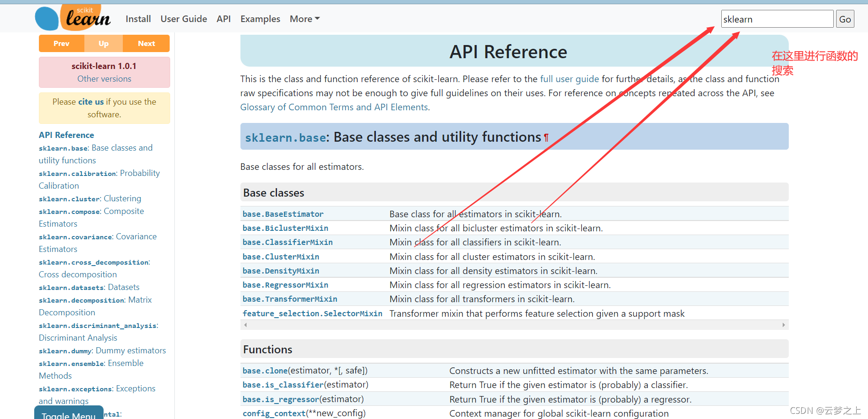Open sklearn.cluster Clustering sidebar entry
The image size is (868, 419).
coord(90,198)
